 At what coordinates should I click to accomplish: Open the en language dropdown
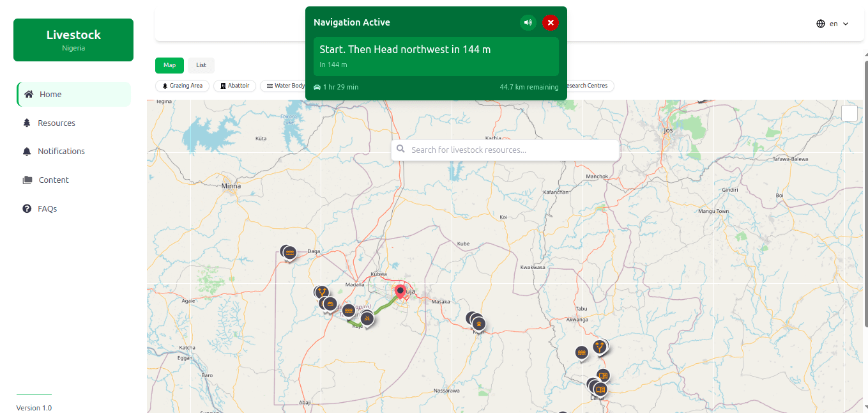[x=832, y=24]
